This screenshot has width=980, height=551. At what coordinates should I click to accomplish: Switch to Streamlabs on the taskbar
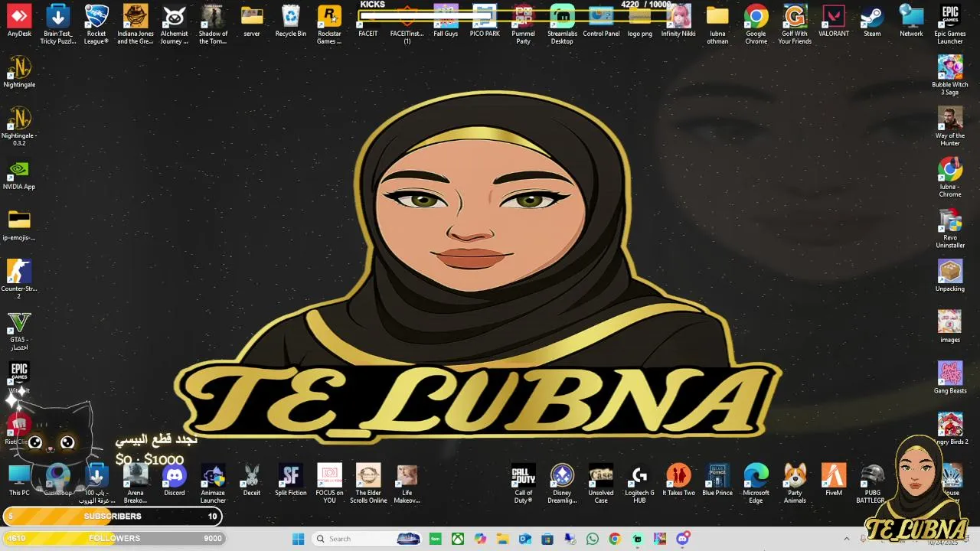[637, 539]
